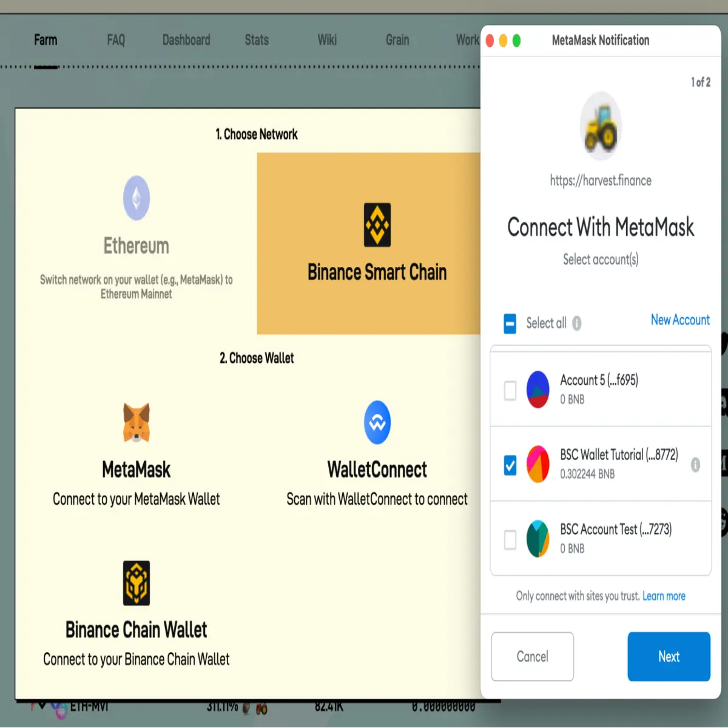Click the Binance Chain Wallet icon
728x728 pixels.
(136, 583)
